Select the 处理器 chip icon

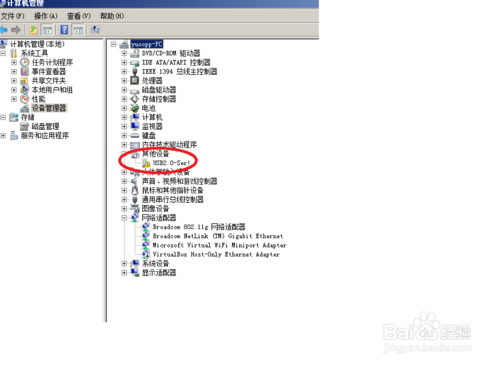click(x=135, y=81)
